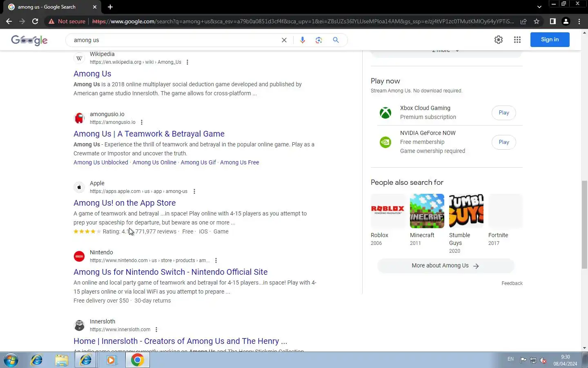
Task: Select the Minecraft thumbnail
Action: click(427, 211)
